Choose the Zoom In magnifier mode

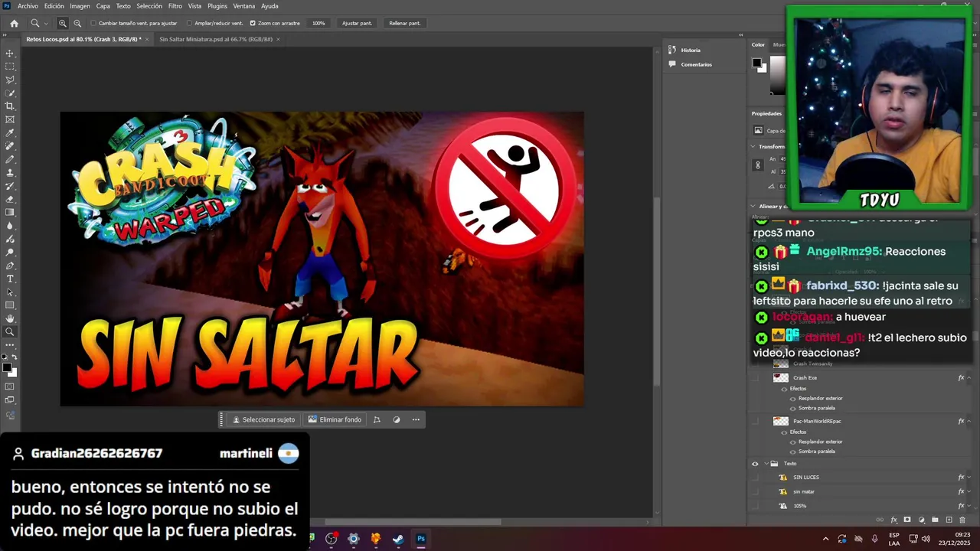tap(63, 23)
